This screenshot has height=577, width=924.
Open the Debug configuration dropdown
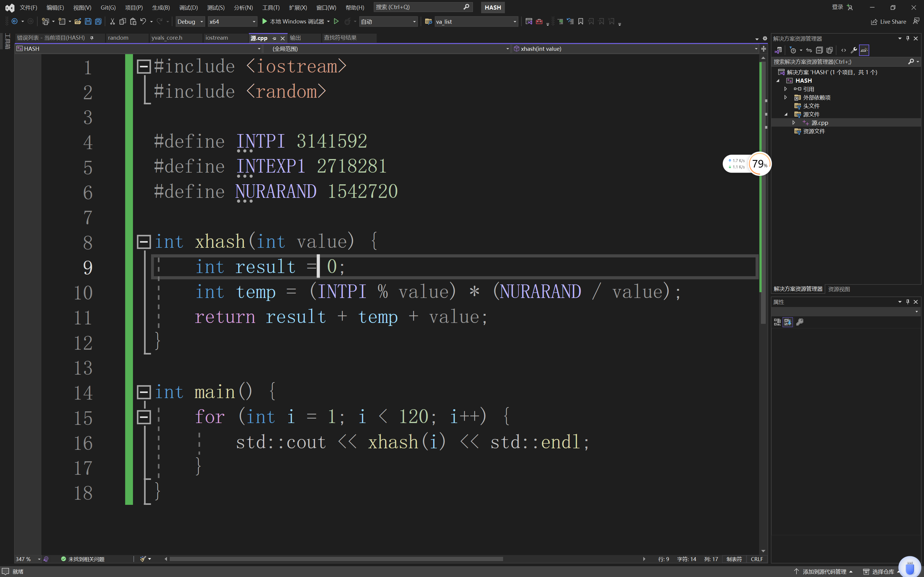190,22
